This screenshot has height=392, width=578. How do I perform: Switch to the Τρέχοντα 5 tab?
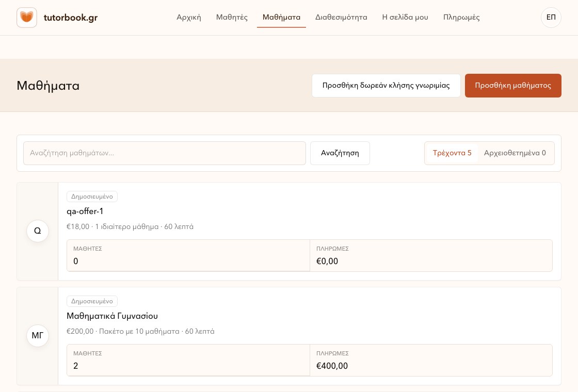click(x=452, y=153)
